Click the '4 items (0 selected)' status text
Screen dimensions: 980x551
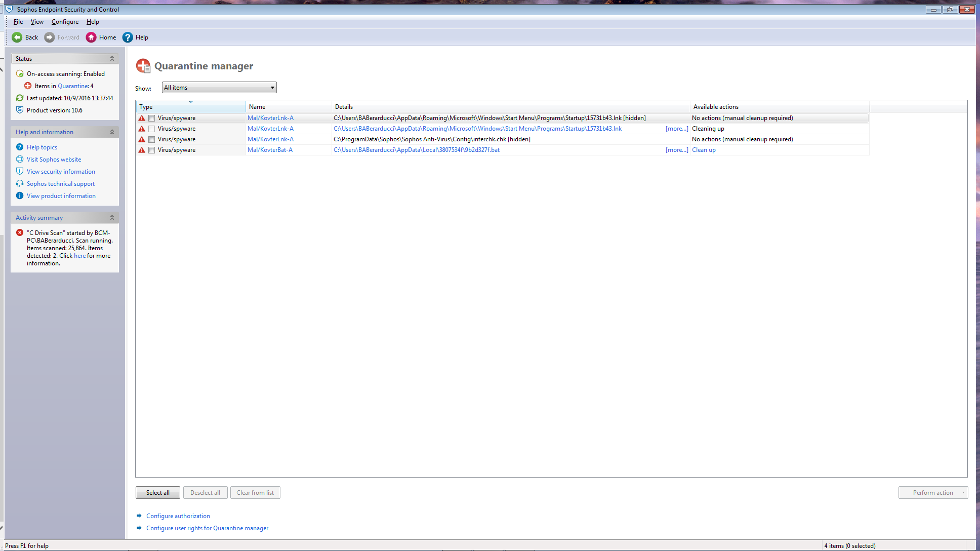(849, 546)
